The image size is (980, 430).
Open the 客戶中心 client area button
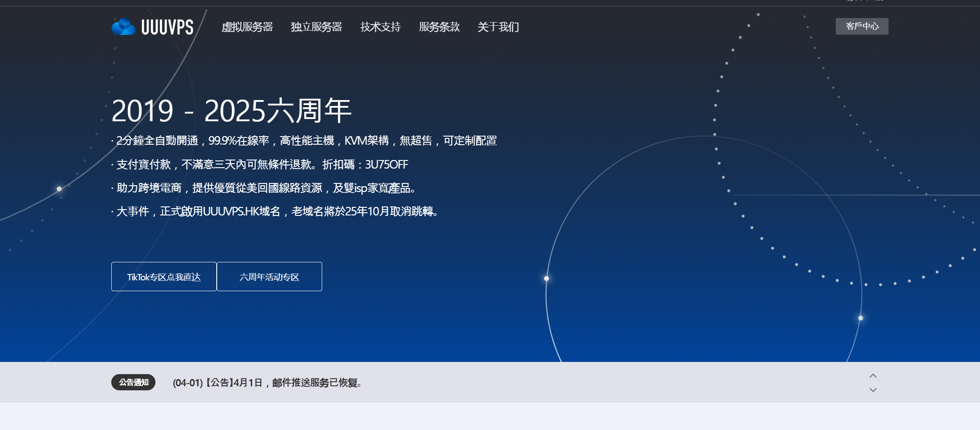861,26
